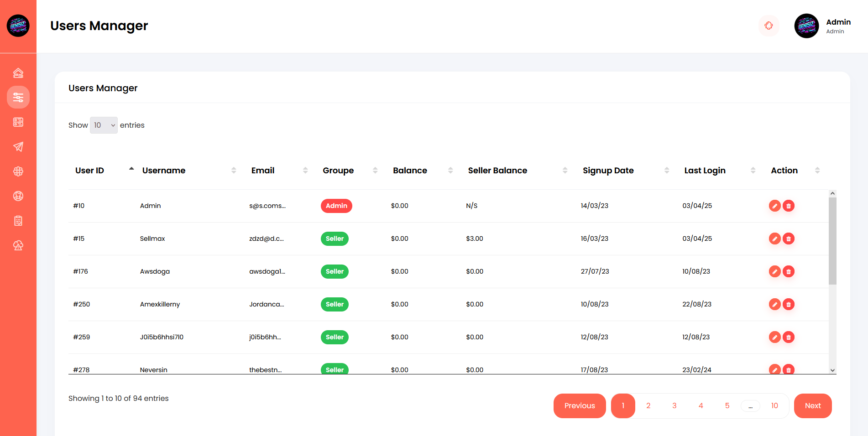Go to the Next page
Screen dimensions: 868x436
pyautogui.click(x=813, y=406)
